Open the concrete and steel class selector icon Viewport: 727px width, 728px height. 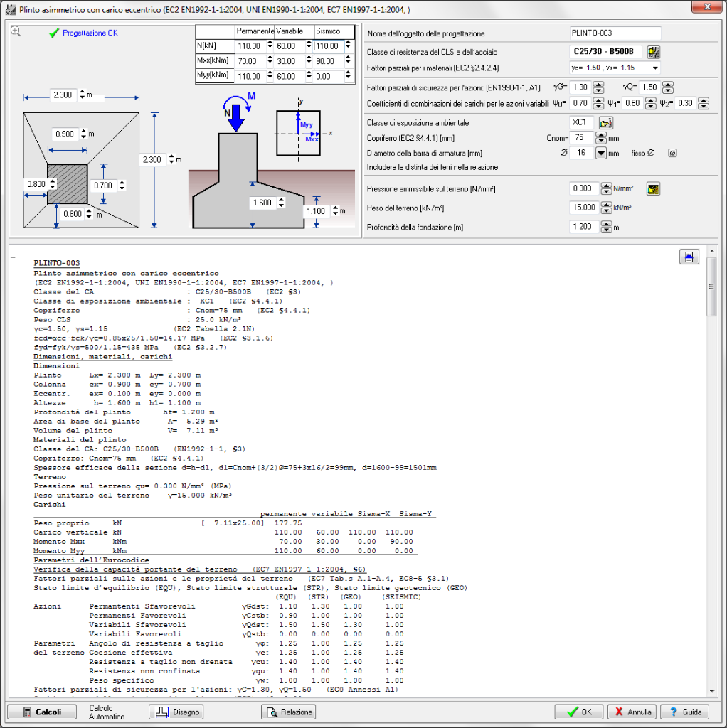point(653,52)
